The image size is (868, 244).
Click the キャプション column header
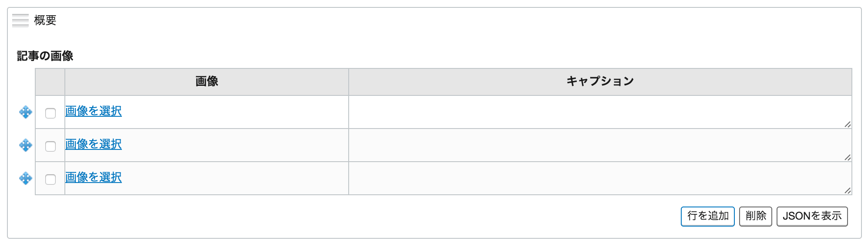pyautogui.click(x=600, y=81)
